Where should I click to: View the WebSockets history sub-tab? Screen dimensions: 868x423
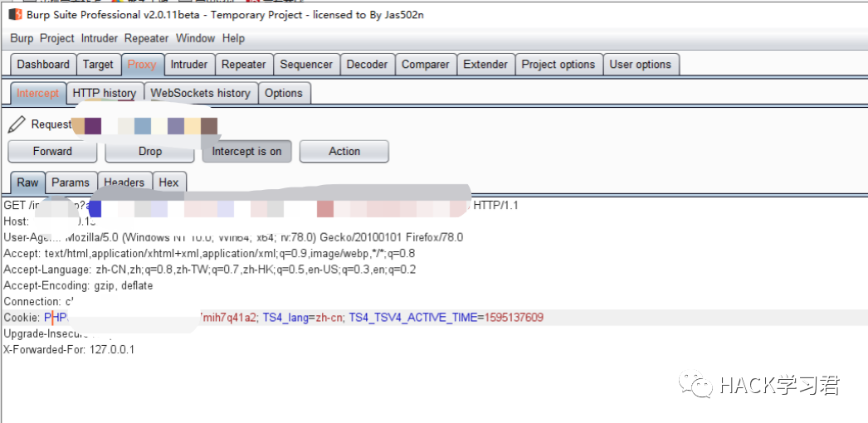200,93
